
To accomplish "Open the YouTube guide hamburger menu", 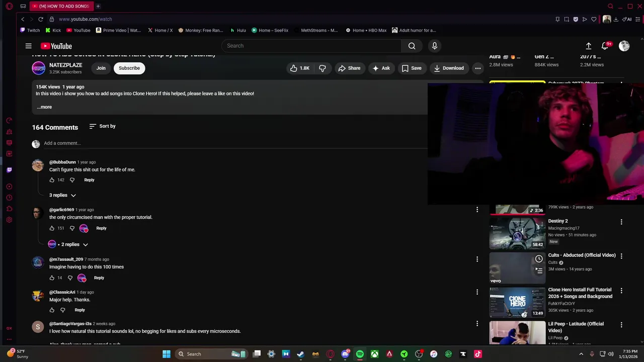I will (29, 46).
